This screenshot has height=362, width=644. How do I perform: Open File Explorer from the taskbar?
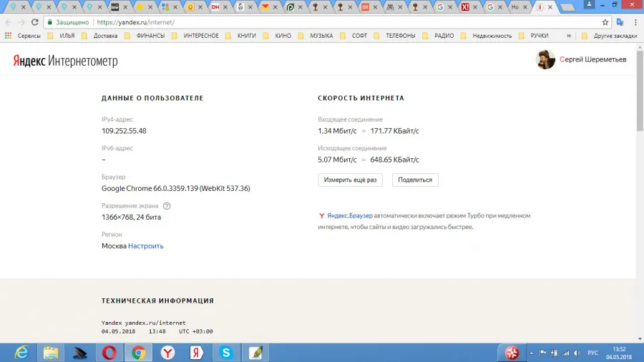click(x=51, y=353)
